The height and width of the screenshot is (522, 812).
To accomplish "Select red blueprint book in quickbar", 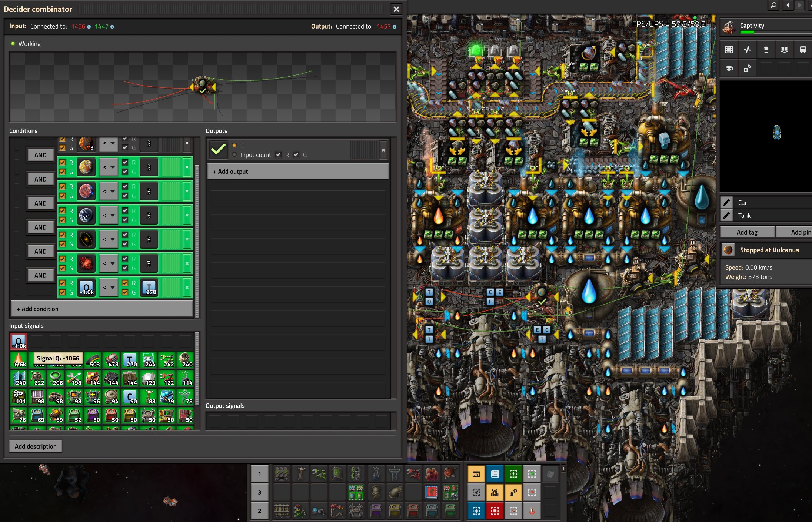I will pyautogui.click(x=432, y=492).
